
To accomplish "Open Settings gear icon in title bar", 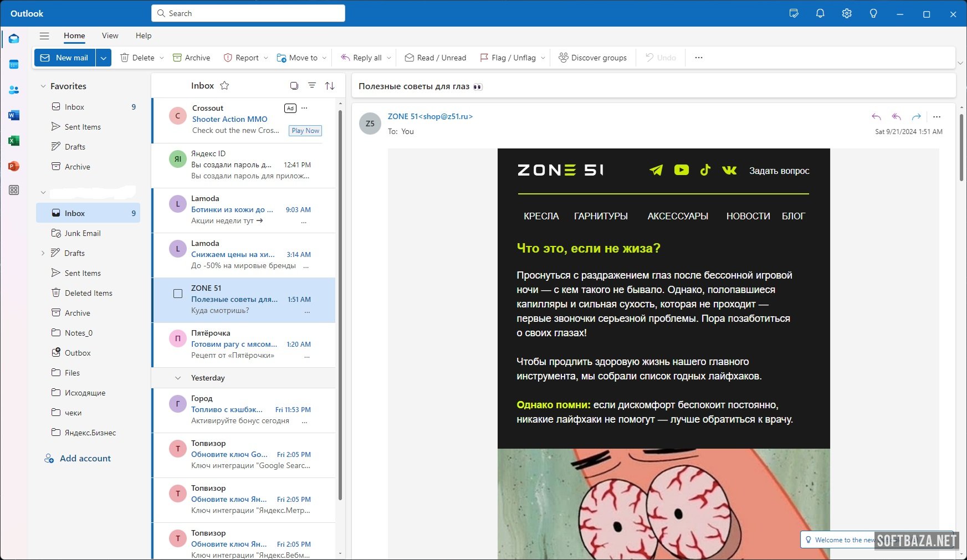I will 846,13.
